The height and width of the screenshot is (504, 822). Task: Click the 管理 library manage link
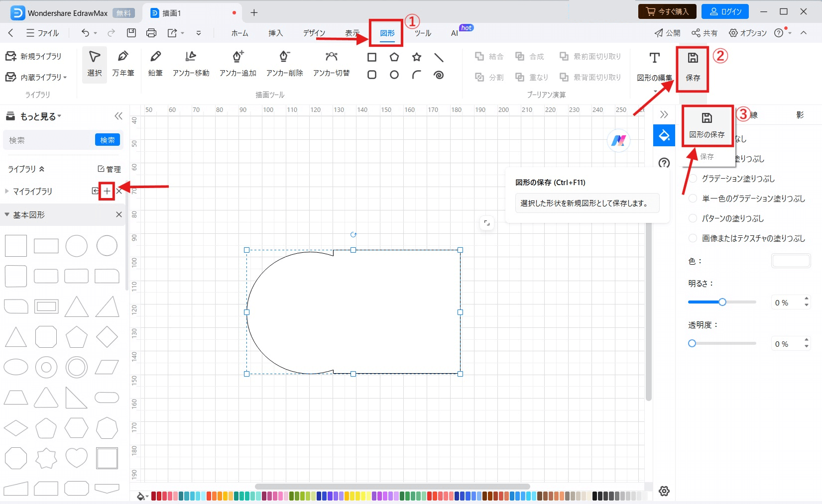pyautogui.click(x=109, y=169)
